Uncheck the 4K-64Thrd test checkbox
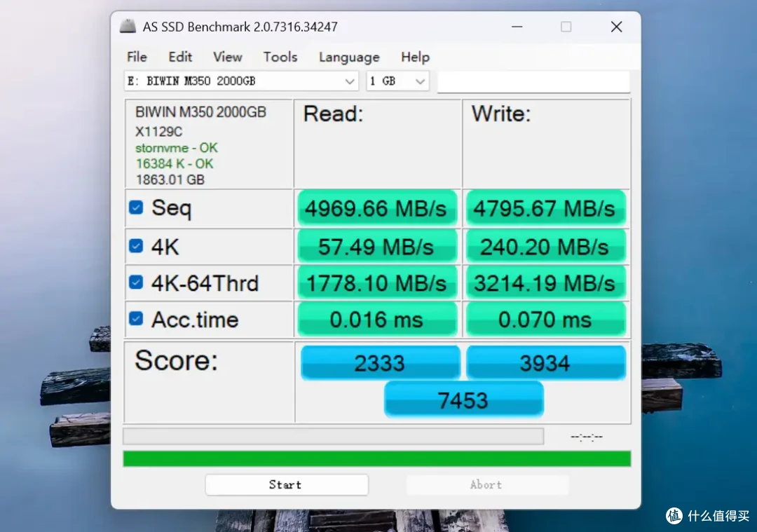This screenshot has height=532, width=757. click(136, 282)
